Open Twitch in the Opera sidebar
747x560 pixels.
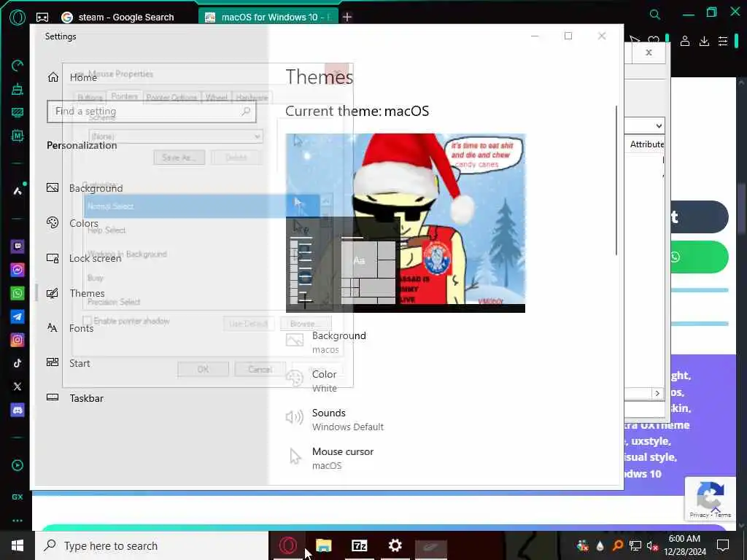(18, 246)
